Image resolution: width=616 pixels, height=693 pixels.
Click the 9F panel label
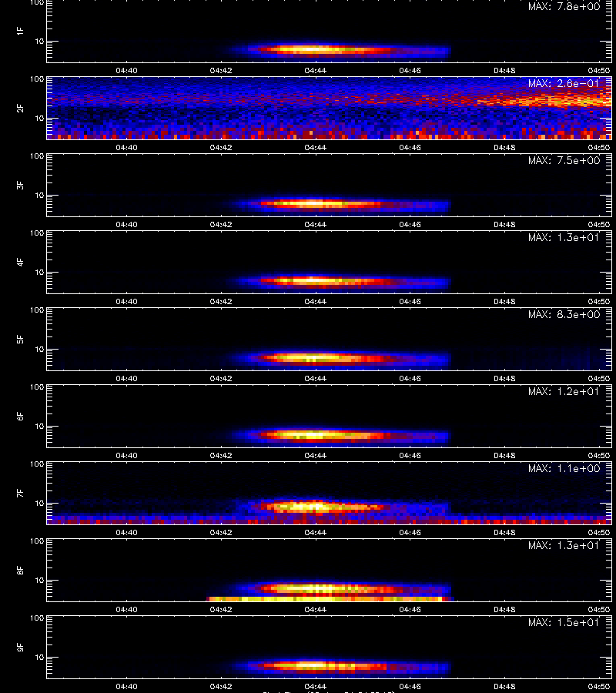click(20, 647)
